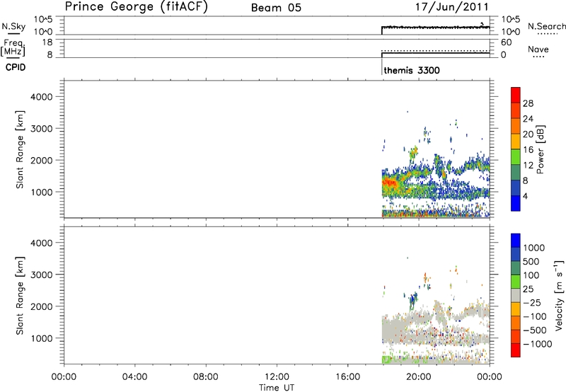Click the '16:00' time tick label
The image size is (566, 392).
347,377
